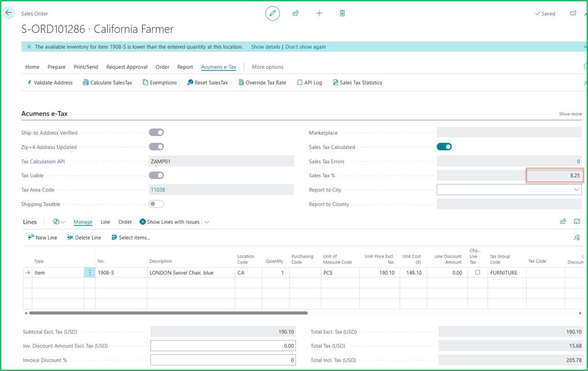Dismiss the inventory notification with X
588x371 pixels.
click(x=29, y=47)
